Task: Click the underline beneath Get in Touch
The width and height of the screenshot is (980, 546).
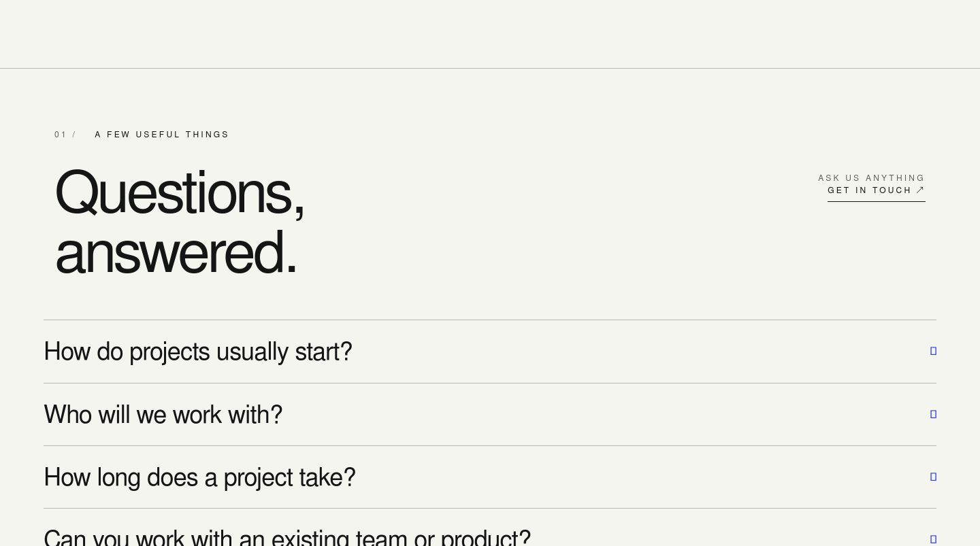Action: click(x=877, y=201)
